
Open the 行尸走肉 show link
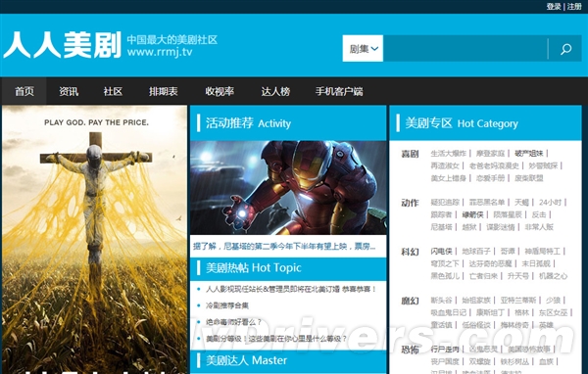(445, 350)
